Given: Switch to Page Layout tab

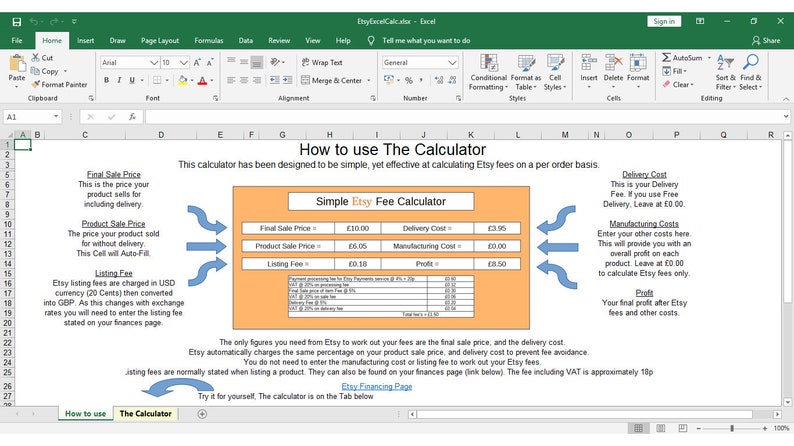Looking at the screenshot, I should tap(160, 40).
